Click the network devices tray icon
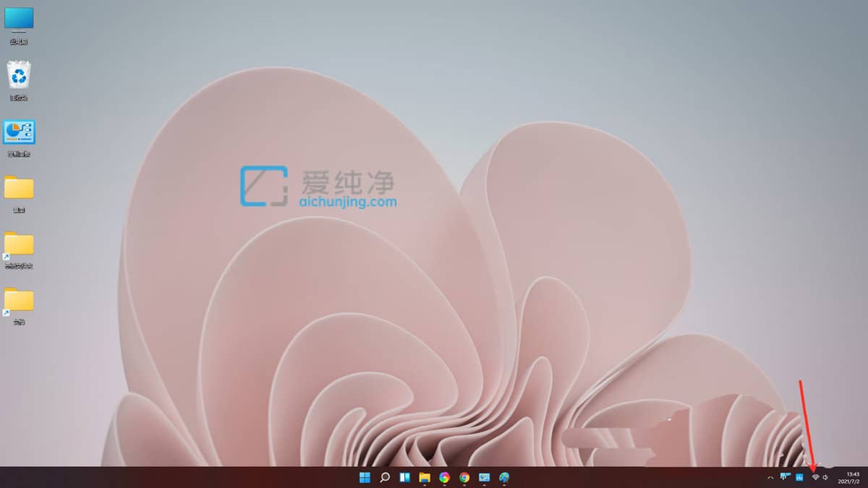Screen dimensions: 868x488 tap(785, 477)
